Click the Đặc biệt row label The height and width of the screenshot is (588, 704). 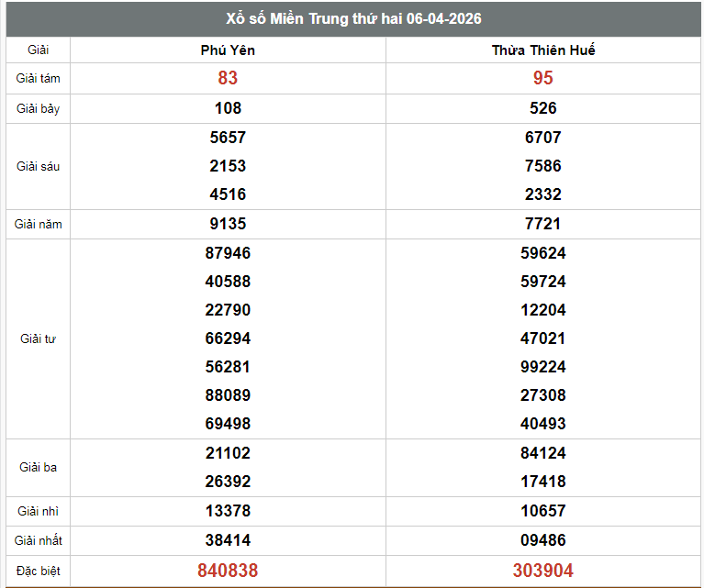pos(38,571)
